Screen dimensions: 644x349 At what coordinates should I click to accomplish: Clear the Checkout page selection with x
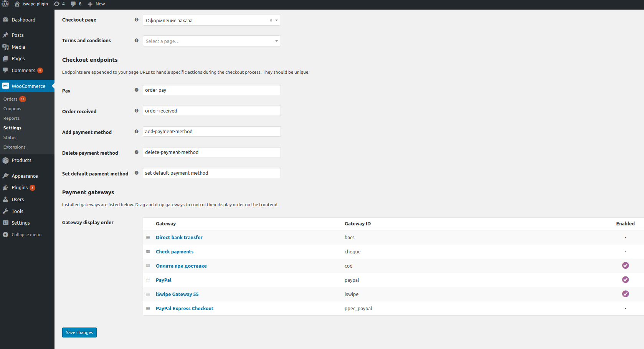click(x=271, y=20)
